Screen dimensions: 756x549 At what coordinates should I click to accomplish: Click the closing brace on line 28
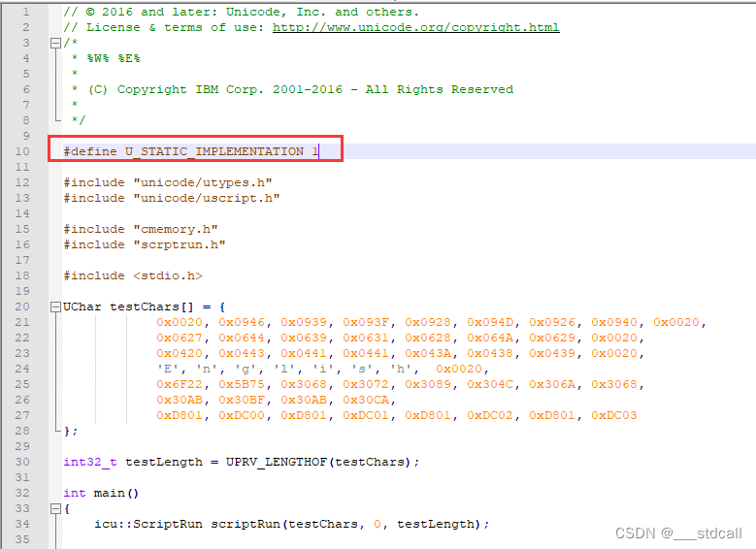pyautogui.click(x=67, y=431)
